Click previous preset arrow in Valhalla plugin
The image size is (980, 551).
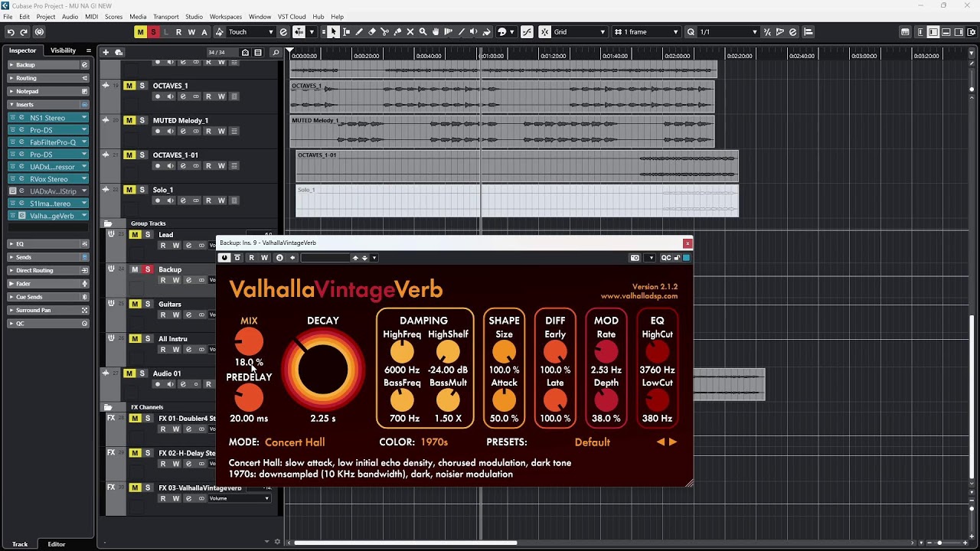[661, 442]
